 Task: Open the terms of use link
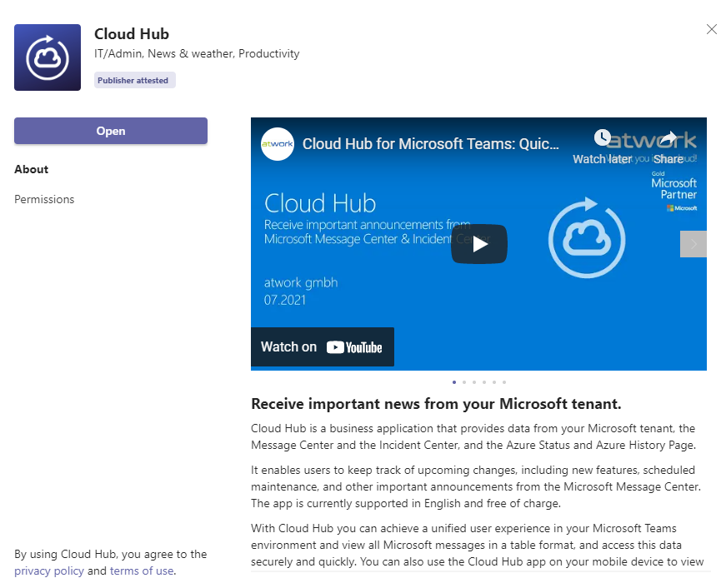pyautogui.click(x=142, y=571)
